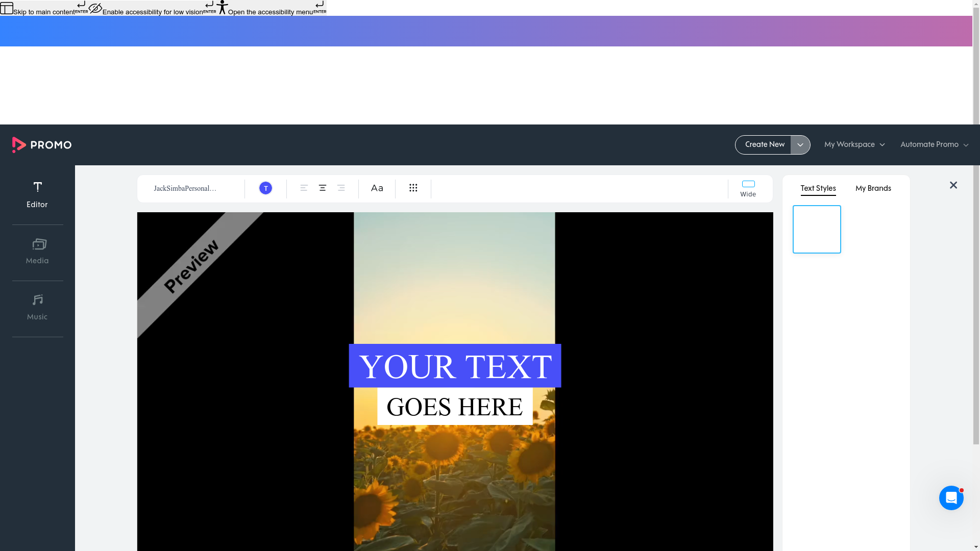This screenshot has width=980, height=551.
Task: Select the Text Styles tab
Action: (x=818, y=188)
